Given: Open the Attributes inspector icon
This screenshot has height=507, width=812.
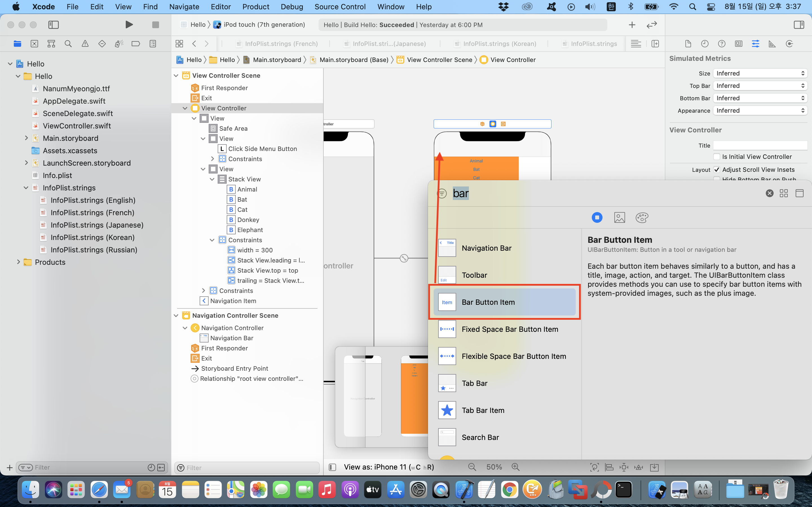Looking at the screenshot, I should (x=755, y=44).
